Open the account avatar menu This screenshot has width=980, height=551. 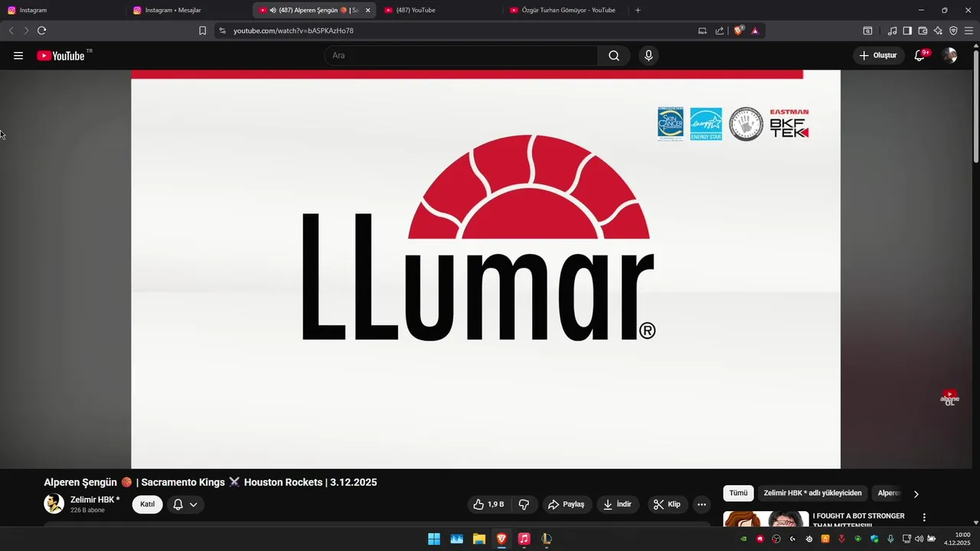click(949, 56)
